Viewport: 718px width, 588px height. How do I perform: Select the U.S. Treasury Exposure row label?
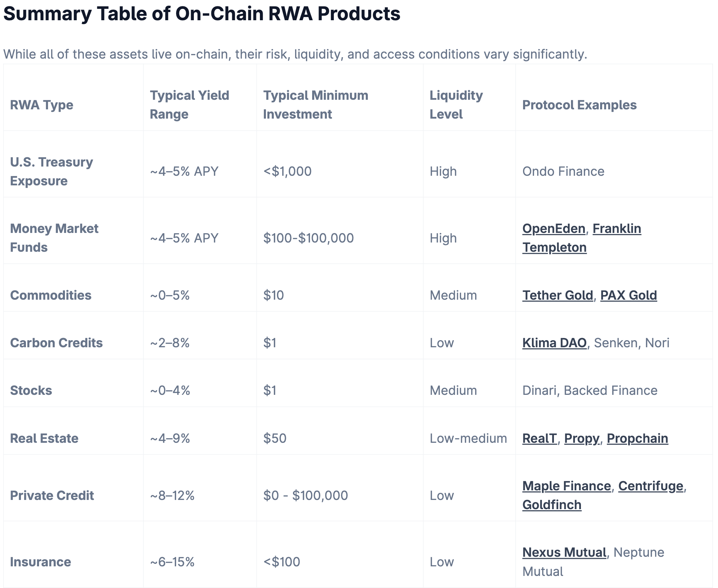pyautogui.click(x=51, y=171)
